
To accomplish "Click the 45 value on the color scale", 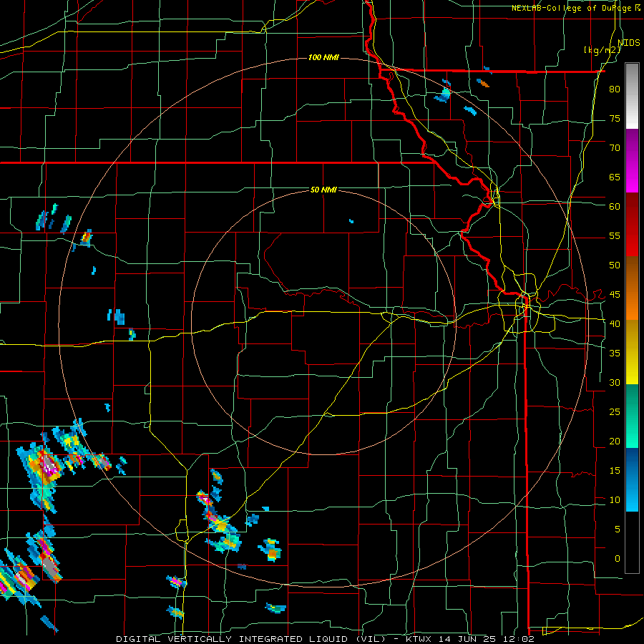I will pos(615,295).
